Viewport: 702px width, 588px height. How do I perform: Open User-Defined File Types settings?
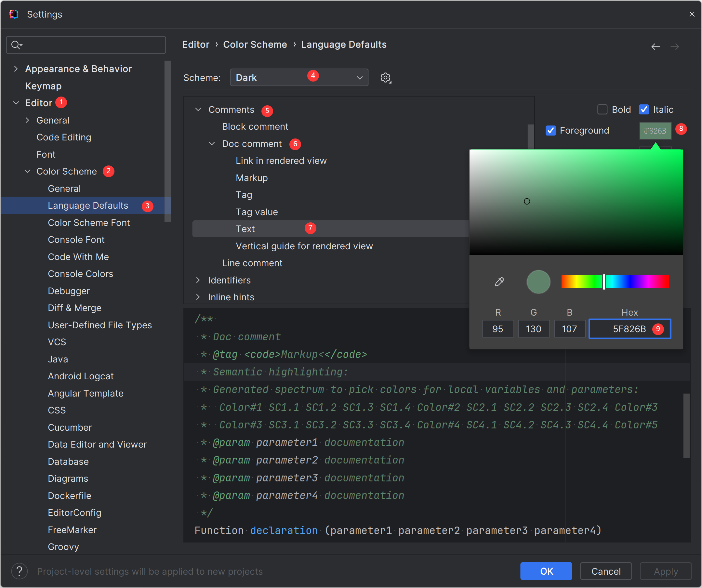tap(99, 325)
